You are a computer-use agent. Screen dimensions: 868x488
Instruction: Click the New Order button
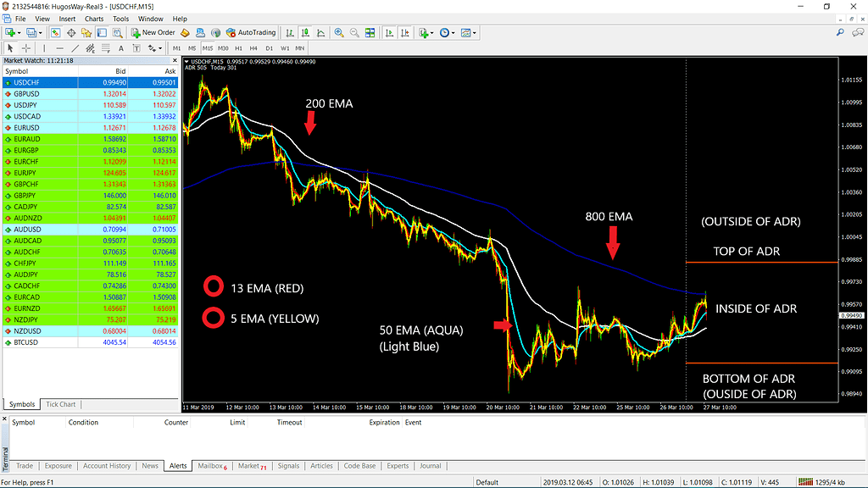click(x=153, y=33)
